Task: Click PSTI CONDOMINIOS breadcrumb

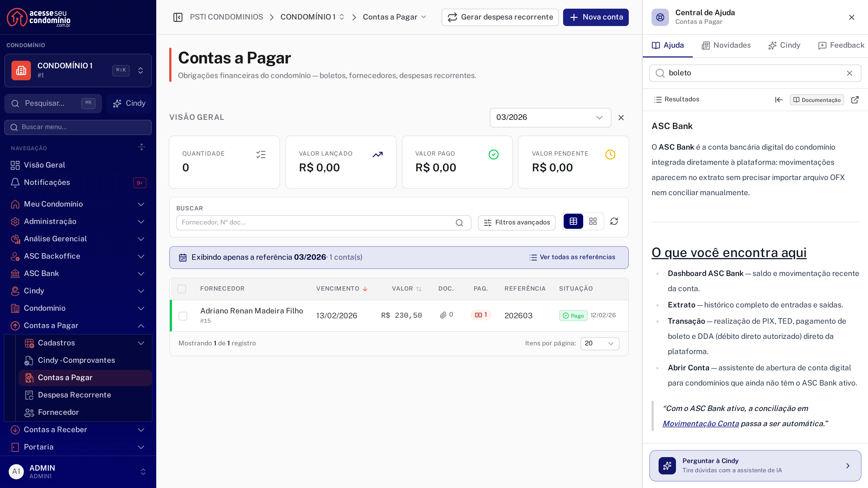Action: tap(226, 17)
